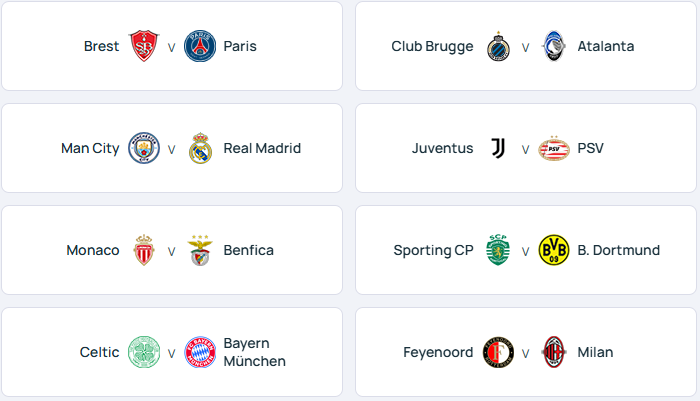The image size is (700, 401).
Task: Click the Benfica eagle crest
Action: click(200, 250)
